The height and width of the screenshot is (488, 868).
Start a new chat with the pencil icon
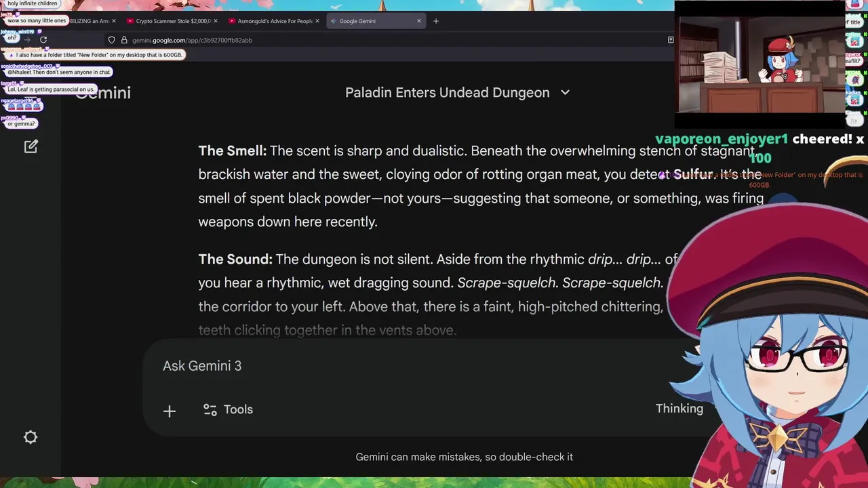click(31, 146)
